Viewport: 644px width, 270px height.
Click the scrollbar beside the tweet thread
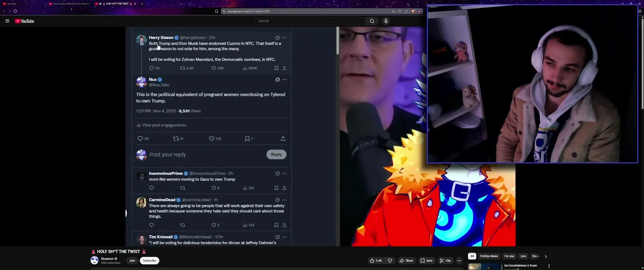(x=337, y=40)
